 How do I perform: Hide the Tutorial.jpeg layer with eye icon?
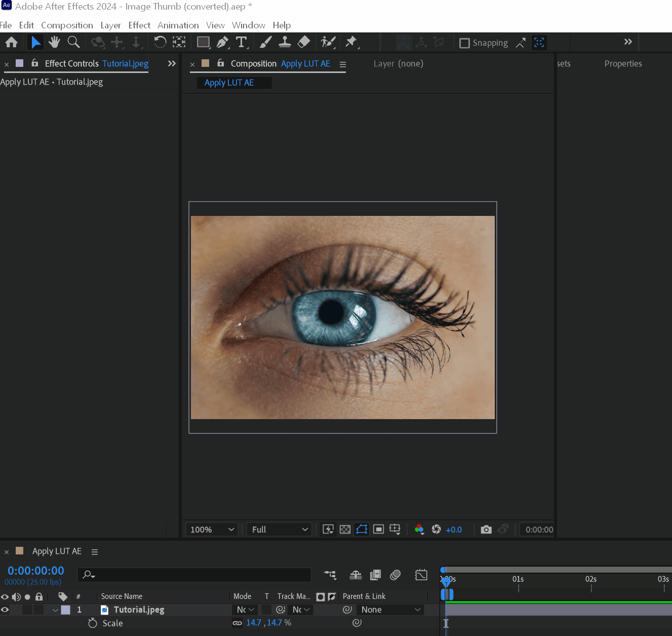[5, 610]
